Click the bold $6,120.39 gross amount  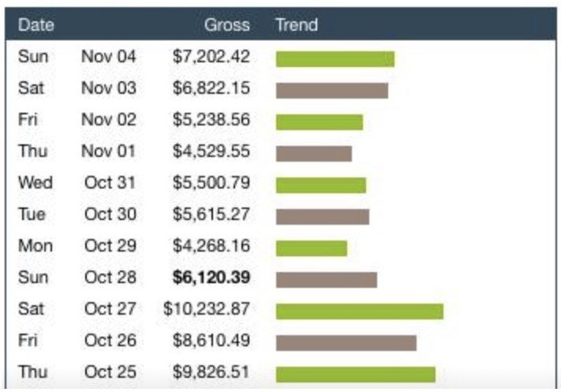tap(211, 277)
